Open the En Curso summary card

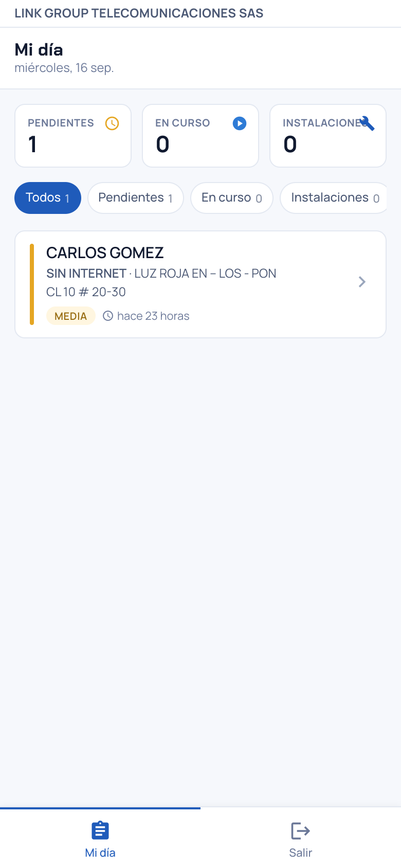pos(200,136)
